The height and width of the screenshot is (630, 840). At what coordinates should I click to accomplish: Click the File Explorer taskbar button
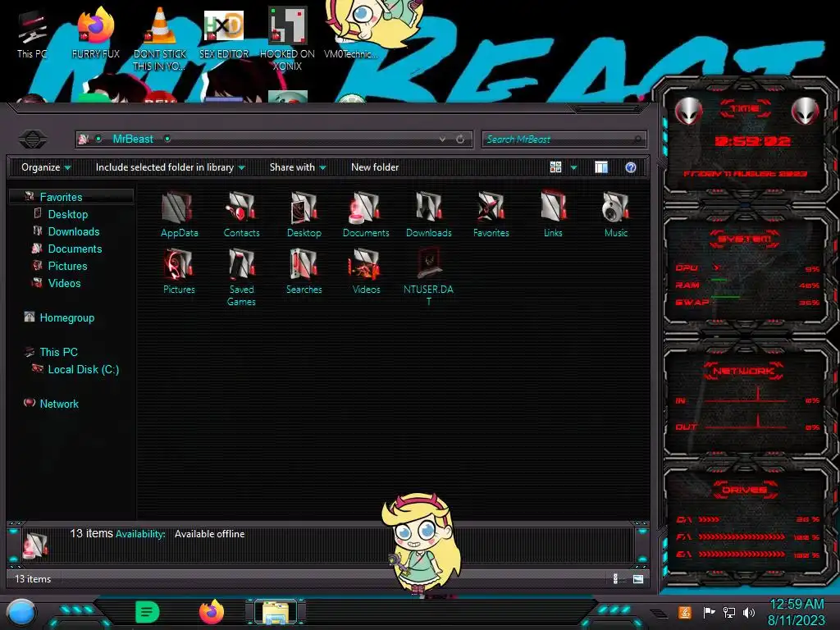(x=276, y=612)
